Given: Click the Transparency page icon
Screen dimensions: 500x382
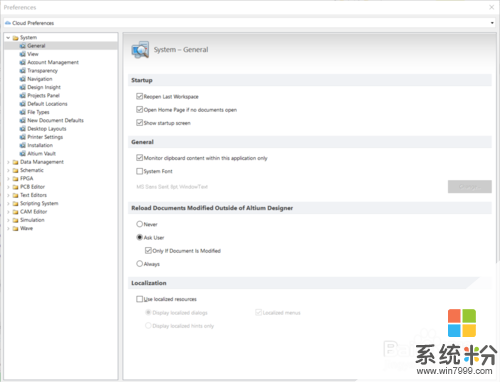Looking at the screenshot, I should coord(23,71).
